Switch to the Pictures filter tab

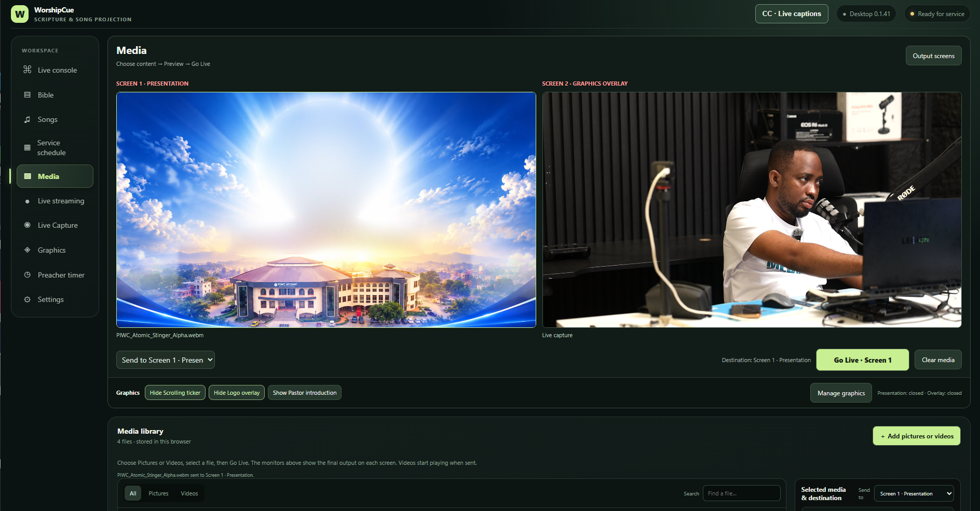[158, 493]
